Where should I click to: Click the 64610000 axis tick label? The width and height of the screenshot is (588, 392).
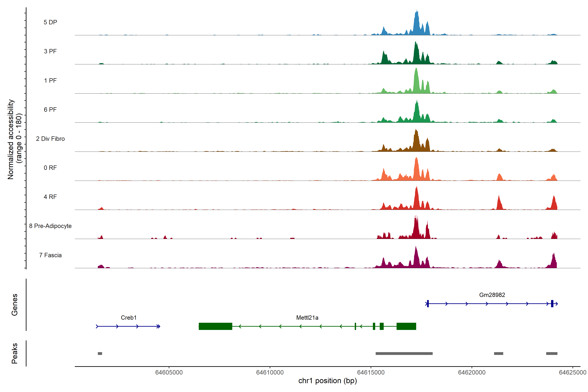(x=270, y=372)
